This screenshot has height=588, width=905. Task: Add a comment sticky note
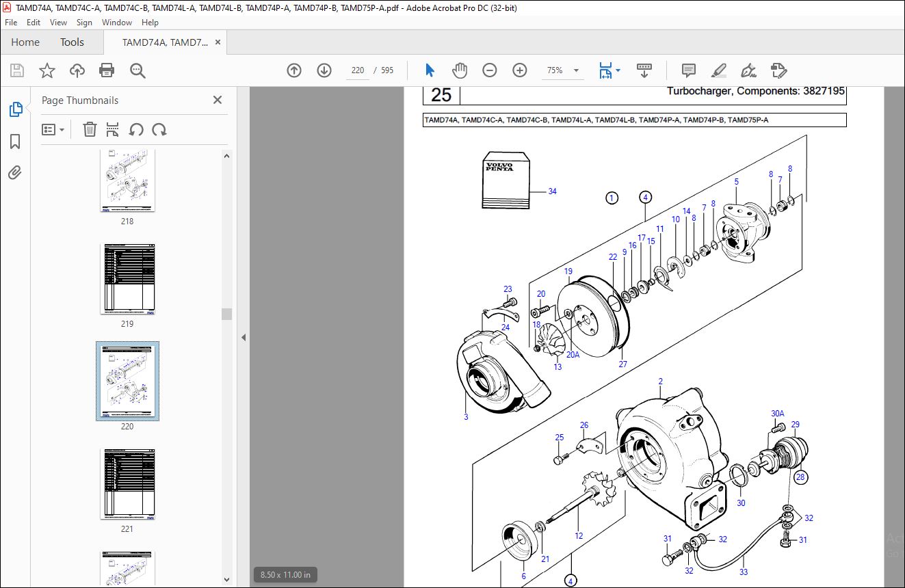click(x=689, y=70)
